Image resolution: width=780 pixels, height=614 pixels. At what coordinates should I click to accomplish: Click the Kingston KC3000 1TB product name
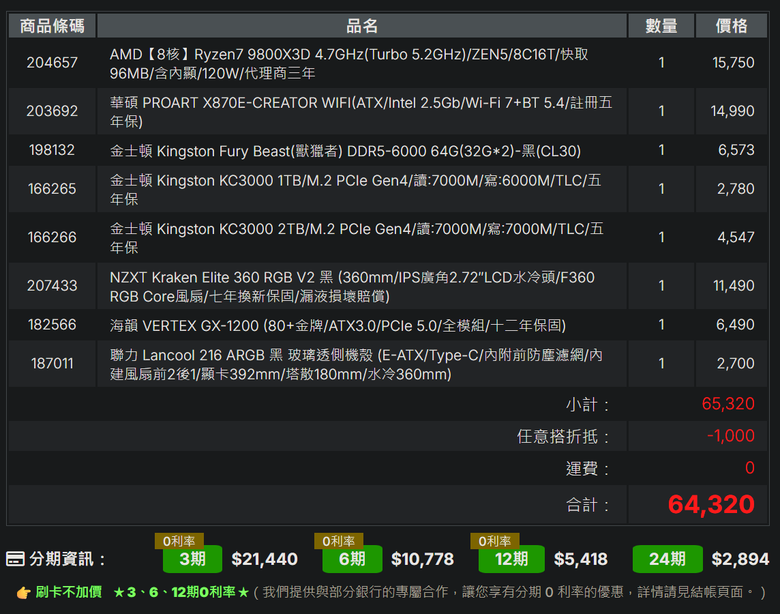point(355,190)
